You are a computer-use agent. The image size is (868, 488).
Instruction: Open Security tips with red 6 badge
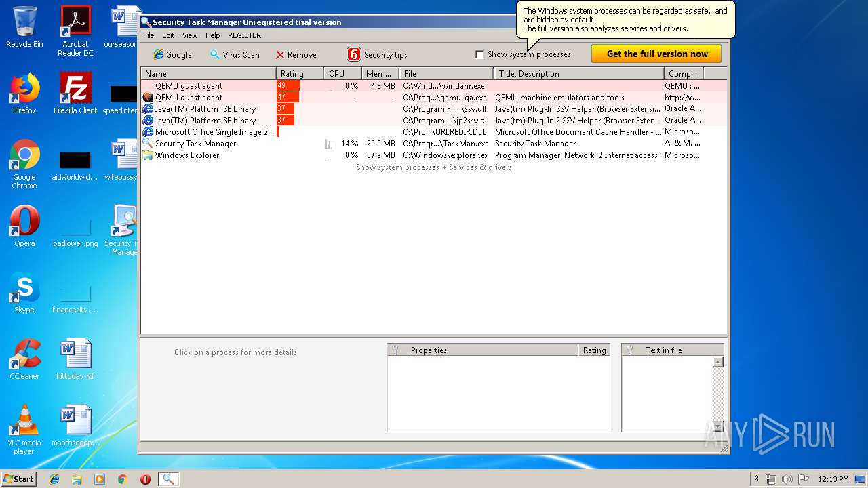point(377,54)
